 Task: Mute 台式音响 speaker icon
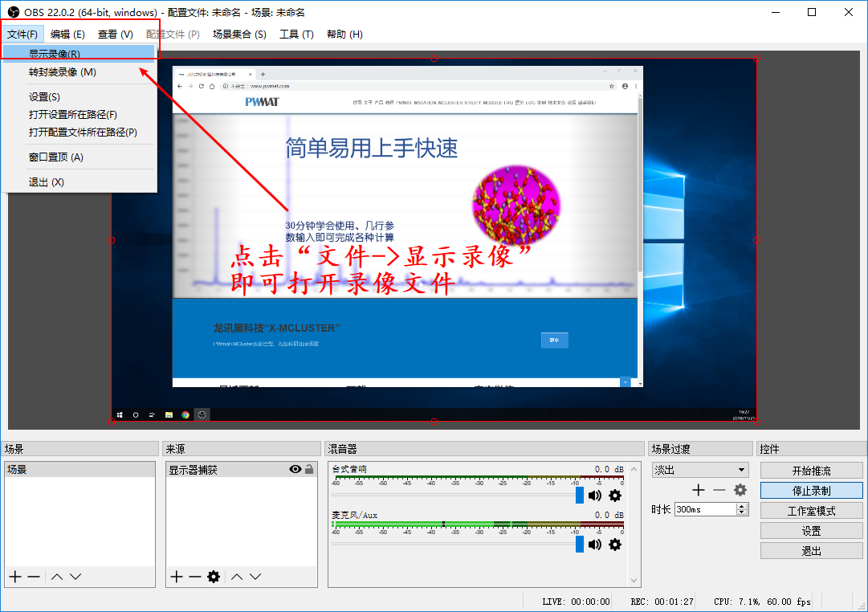595,496
